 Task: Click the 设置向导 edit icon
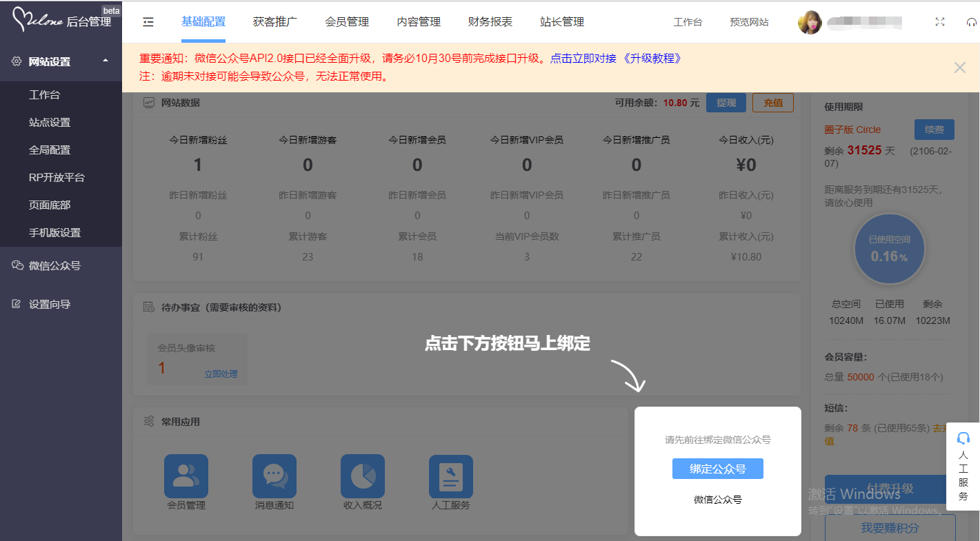17,304
